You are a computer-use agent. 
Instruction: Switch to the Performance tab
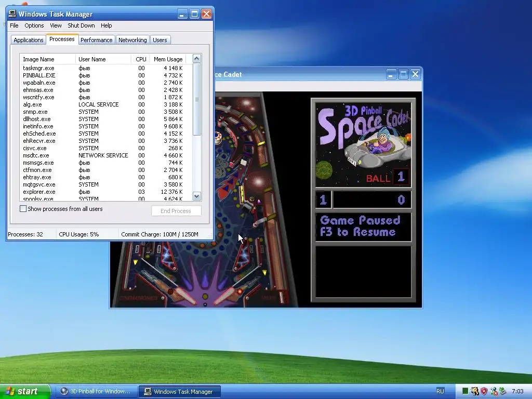click(96, 40)
